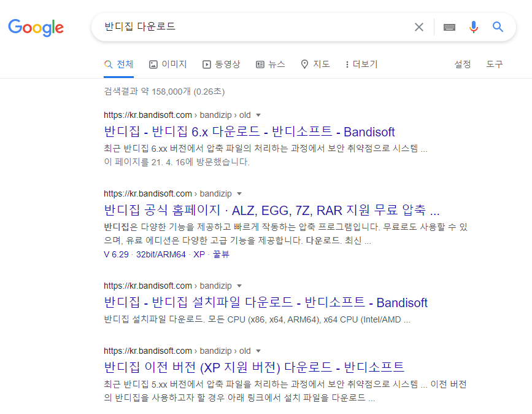Follow the XP sitelink
Screen dimensions: 532x414
(199, 254)
